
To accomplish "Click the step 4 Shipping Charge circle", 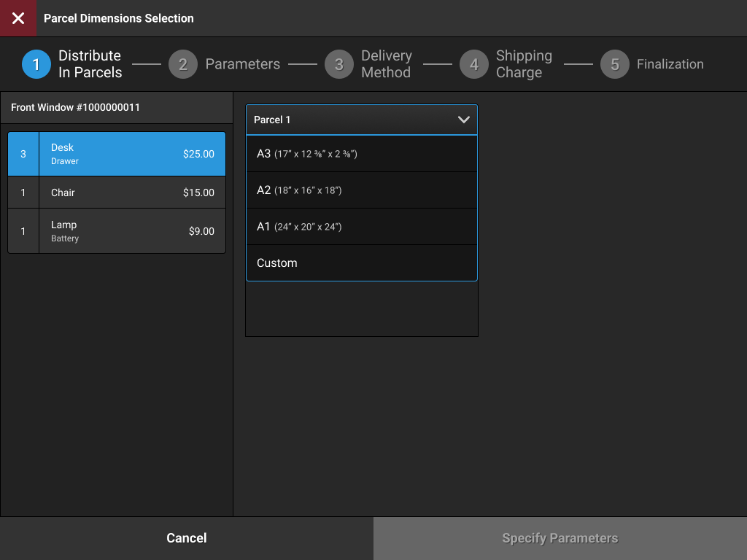I will 474,64.
